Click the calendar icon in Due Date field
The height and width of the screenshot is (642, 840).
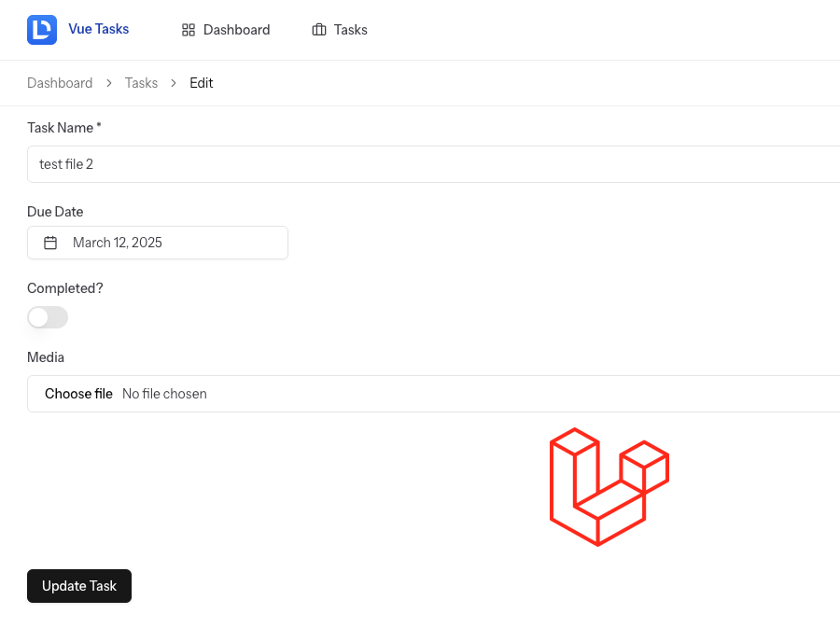[x=50, y=243]
